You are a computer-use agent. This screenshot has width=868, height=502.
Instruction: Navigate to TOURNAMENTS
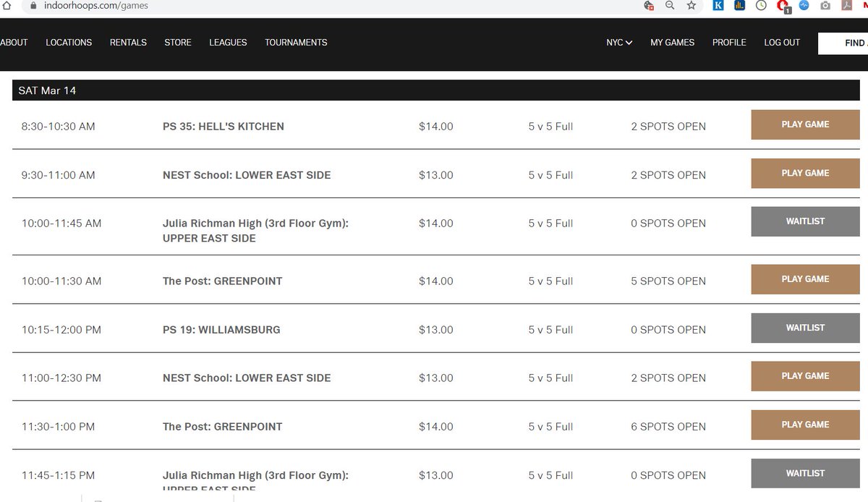point(296,42)
